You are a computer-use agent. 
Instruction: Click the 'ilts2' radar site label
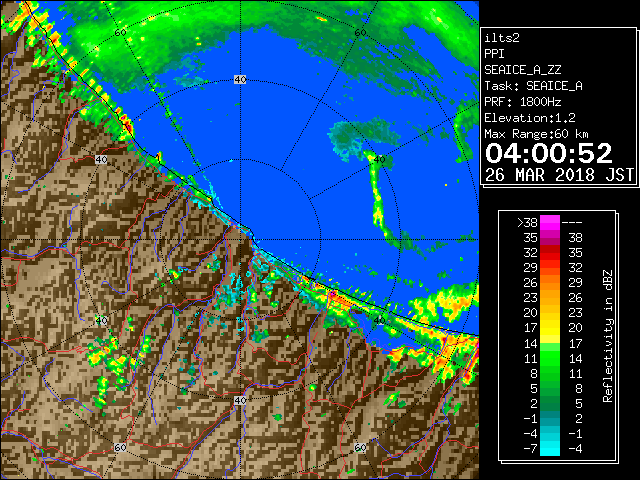[502, 38]
